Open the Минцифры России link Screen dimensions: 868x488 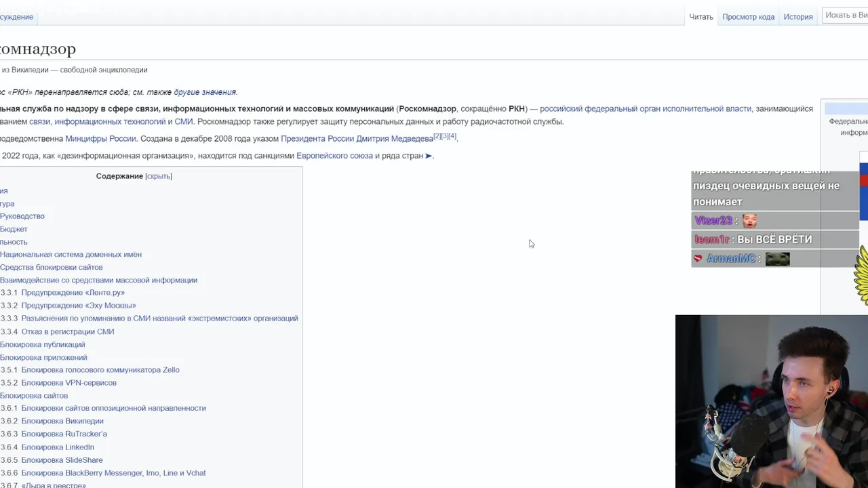[100, 139]
